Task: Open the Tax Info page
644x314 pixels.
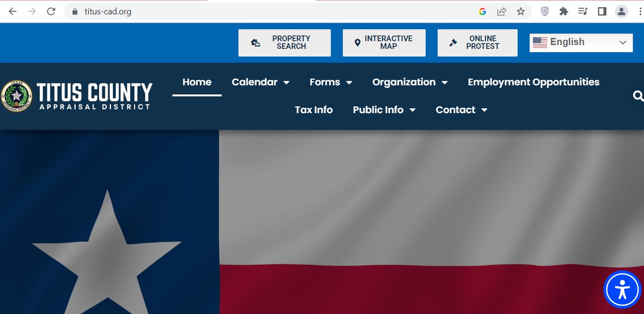Action: pyautogui.click(x=314, y=110)
